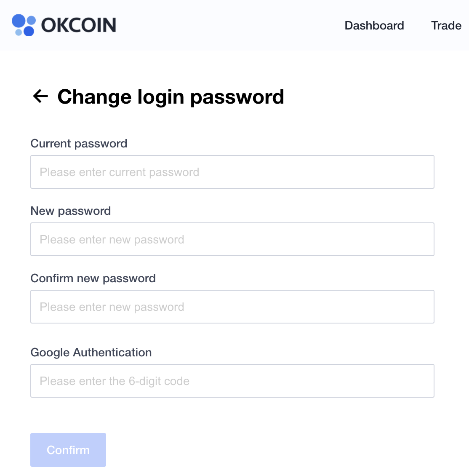Click empty header space between logo and Dashboard

[231, 25]
